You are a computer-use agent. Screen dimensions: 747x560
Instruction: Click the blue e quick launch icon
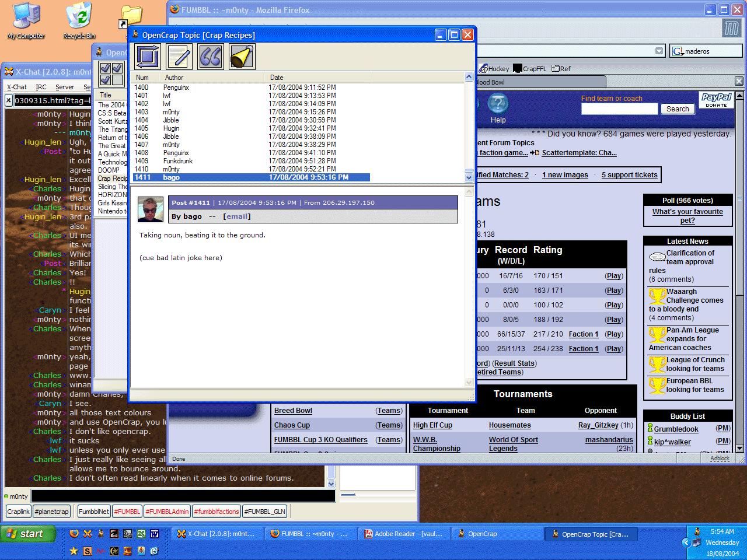click(155, 551)
